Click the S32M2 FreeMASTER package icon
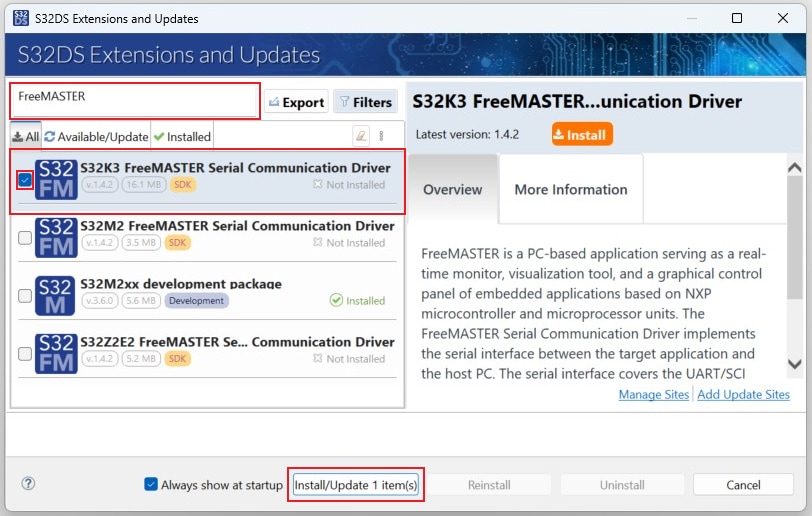The width and height of the screenshot is (812, 516). pos(56,238)
